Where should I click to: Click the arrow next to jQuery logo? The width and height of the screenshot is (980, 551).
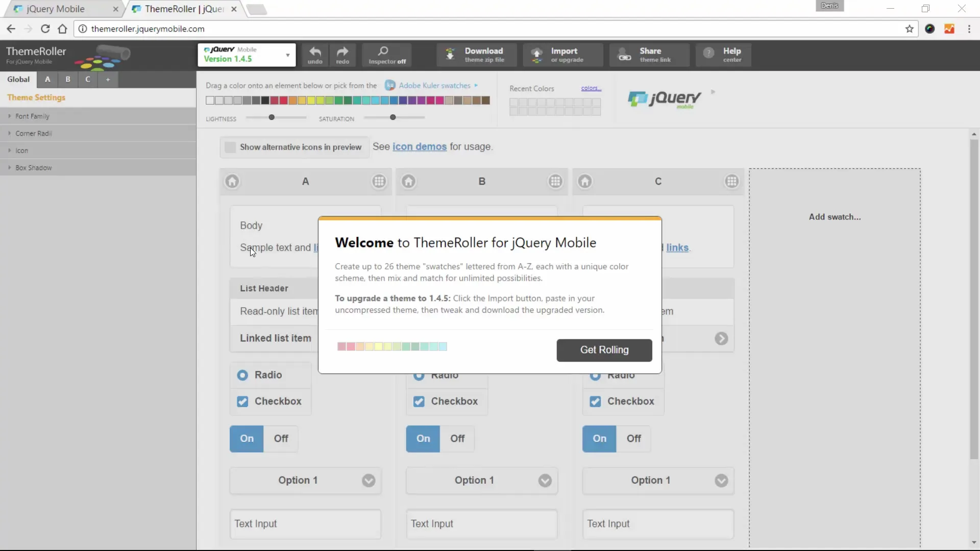click(x=713, y=92)
